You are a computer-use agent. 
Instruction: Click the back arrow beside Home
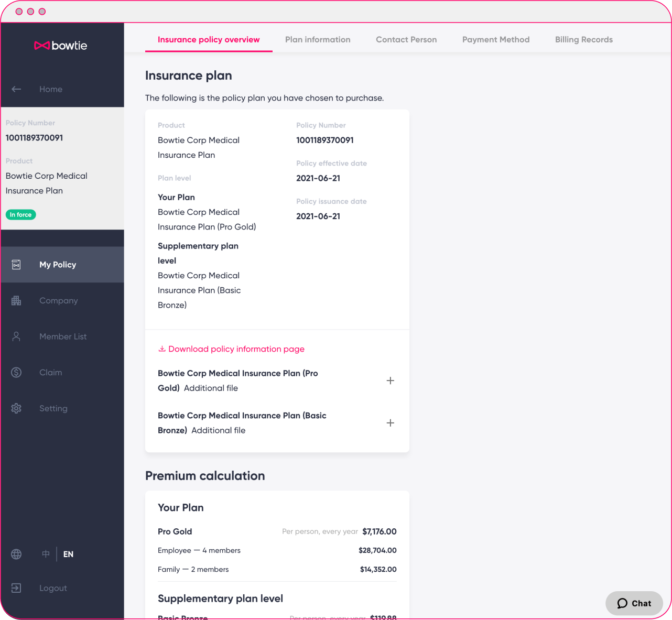(x=16, y=89)
